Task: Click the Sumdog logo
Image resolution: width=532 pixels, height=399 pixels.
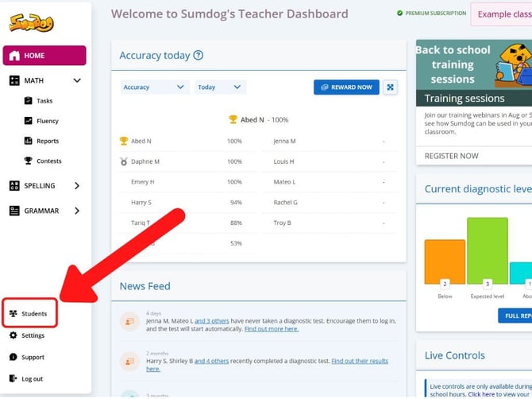Action: pos(31,23)
